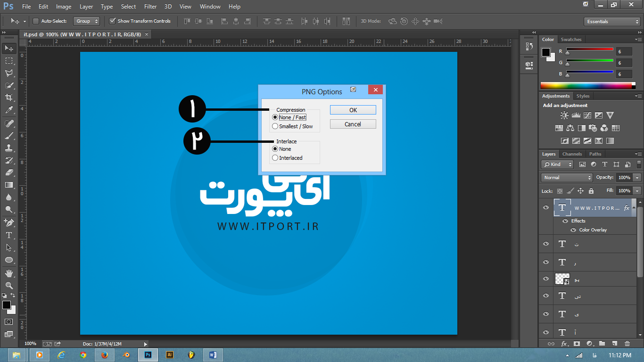The height and width of the screenshot is (362, 644).
Task: Open the Group auto-select dropdown
Action: click(x=87, y=21)
